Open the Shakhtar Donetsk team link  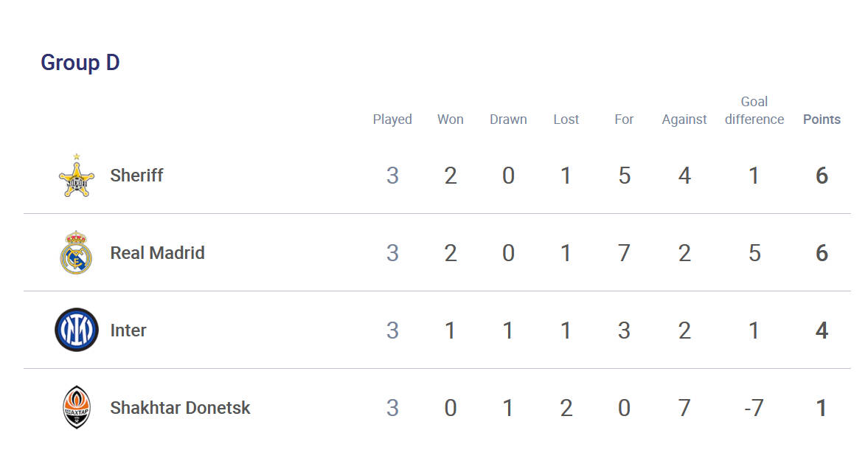tap(180, 408)
